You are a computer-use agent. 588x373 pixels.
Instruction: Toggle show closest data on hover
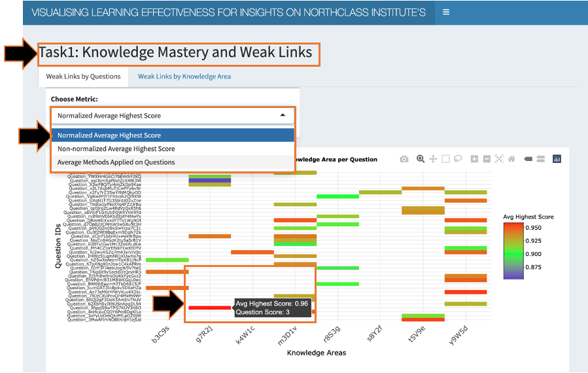click(x=528, y=159)
